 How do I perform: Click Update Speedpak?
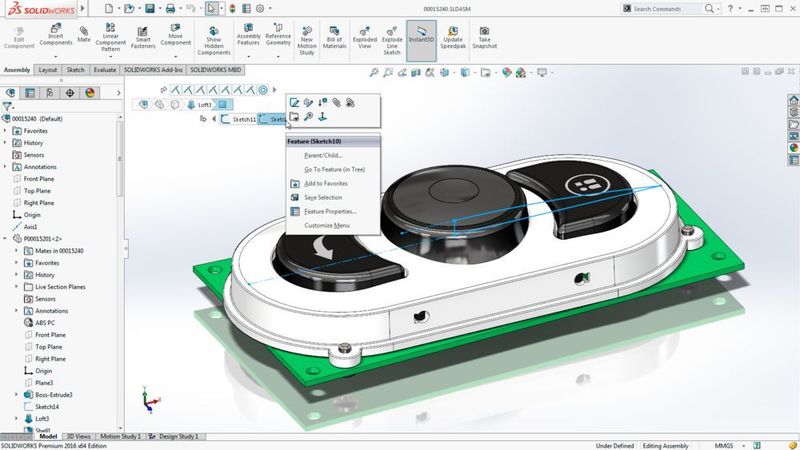pos(453,38)
